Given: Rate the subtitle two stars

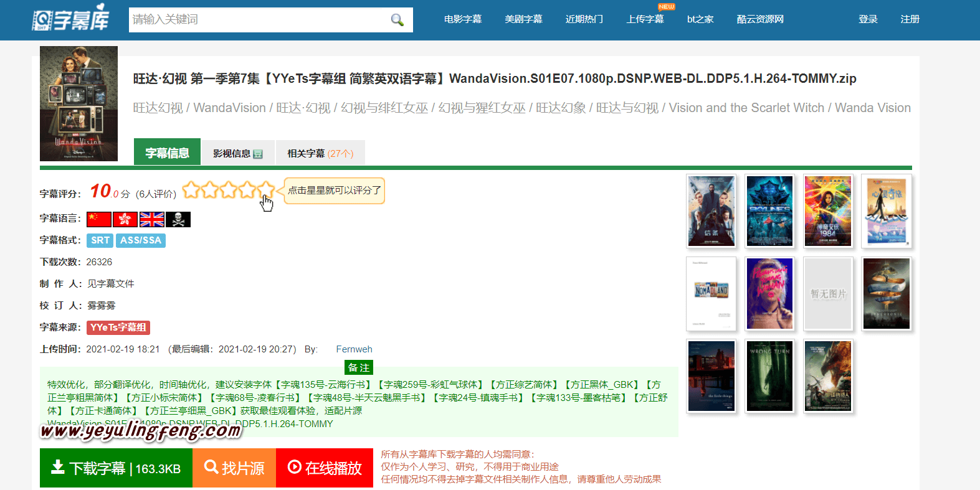Looking at the screenshot, I should tap(210, 190).
